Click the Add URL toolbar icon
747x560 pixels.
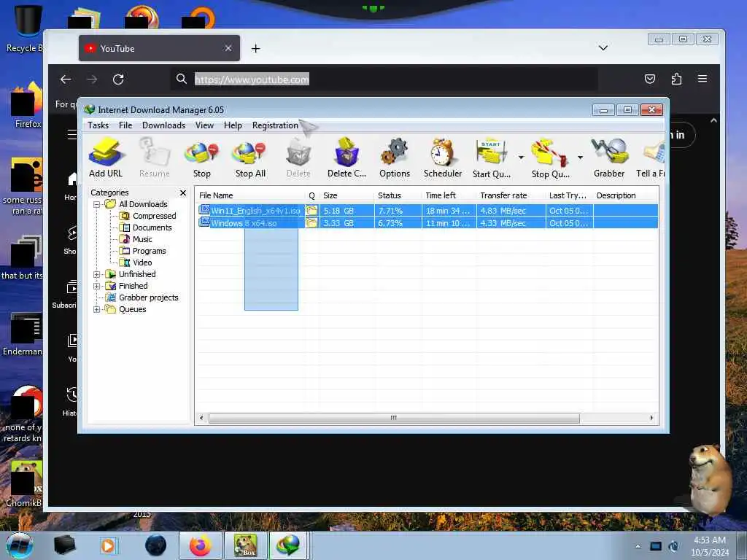(x=106, y=157)
